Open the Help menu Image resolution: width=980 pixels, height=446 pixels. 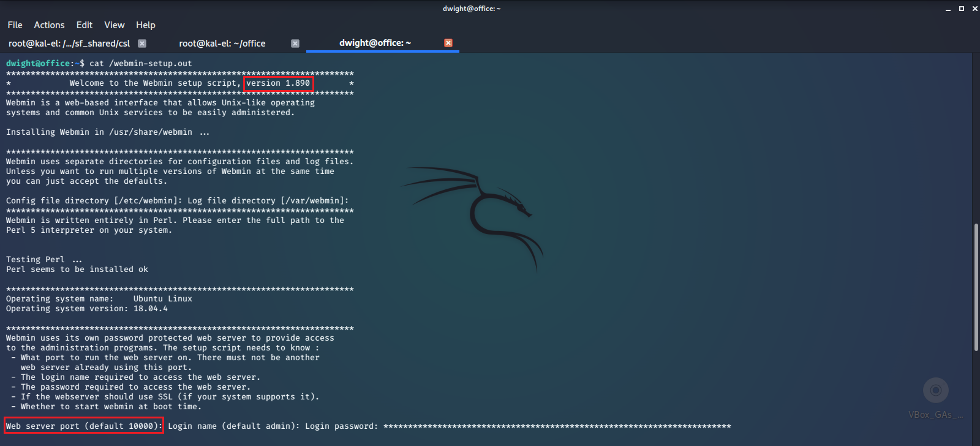pos(146,25)
